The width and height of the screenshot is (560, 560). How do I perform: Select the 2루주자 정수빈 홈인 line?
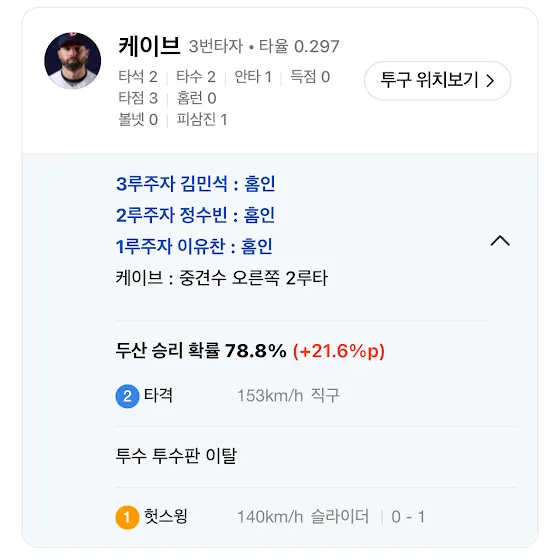(x=195, y=215)
